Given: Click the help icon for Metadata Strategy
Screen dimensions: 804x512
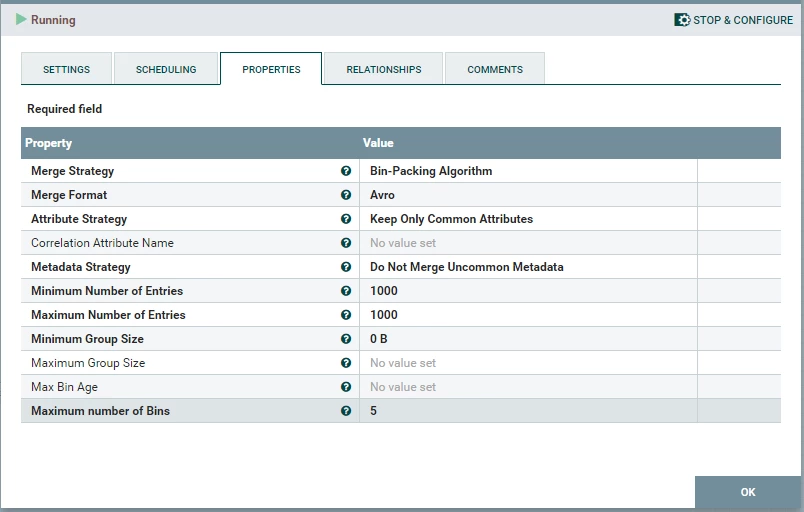Looking at the screenshot, I should 346,267.
